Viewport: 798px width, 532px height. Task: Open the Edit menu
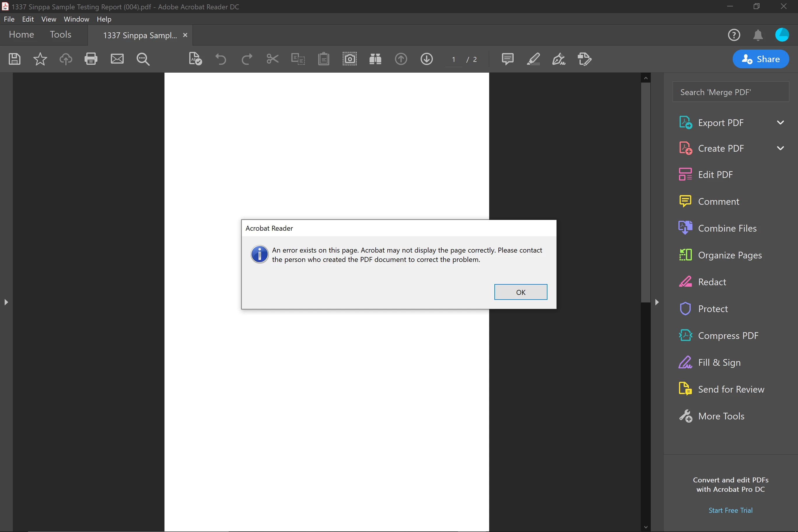click(x=28, y=19)
